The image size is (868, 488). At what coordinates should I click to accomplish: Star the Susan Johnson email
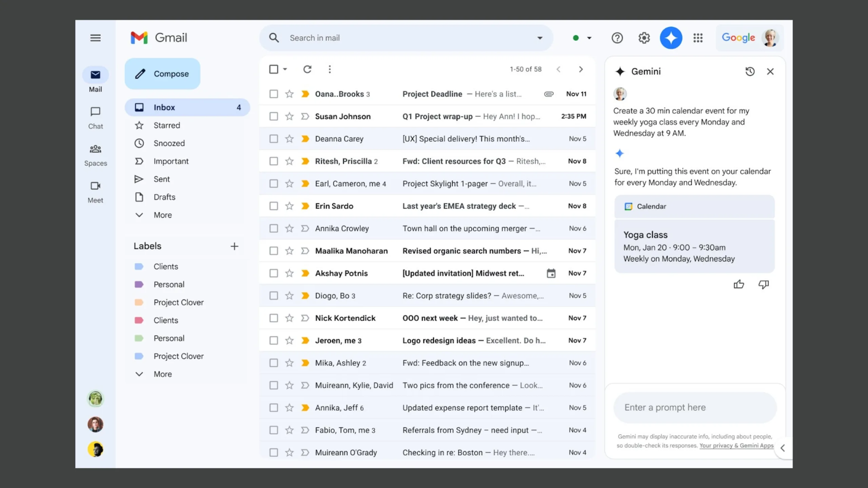tap(289, 116)
